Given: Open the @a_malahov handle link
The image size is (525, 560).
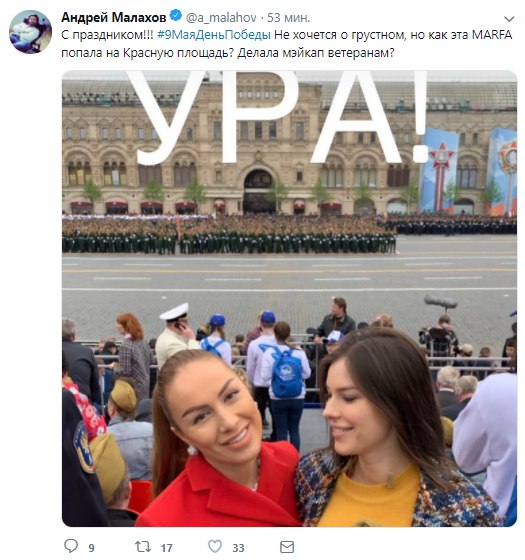Looking at the screenshot, I should coord(221,17).
